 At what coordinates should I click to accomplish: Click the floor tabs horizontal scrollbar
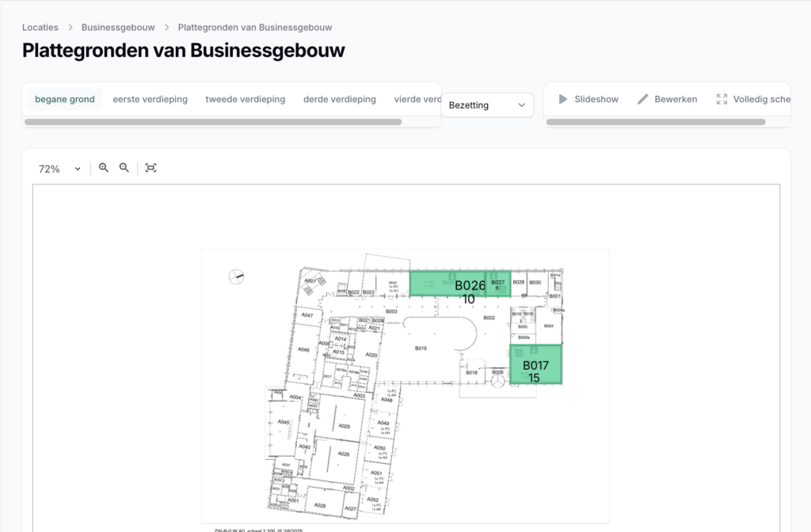pyautogui.click(x=213, y=122)
